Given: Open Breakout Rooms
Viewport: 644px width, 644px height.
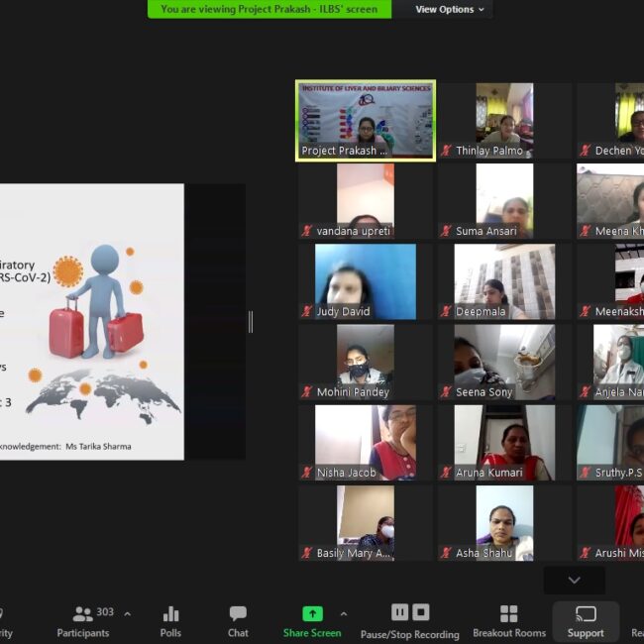Looking at the screenshot, I should [508, 621].
